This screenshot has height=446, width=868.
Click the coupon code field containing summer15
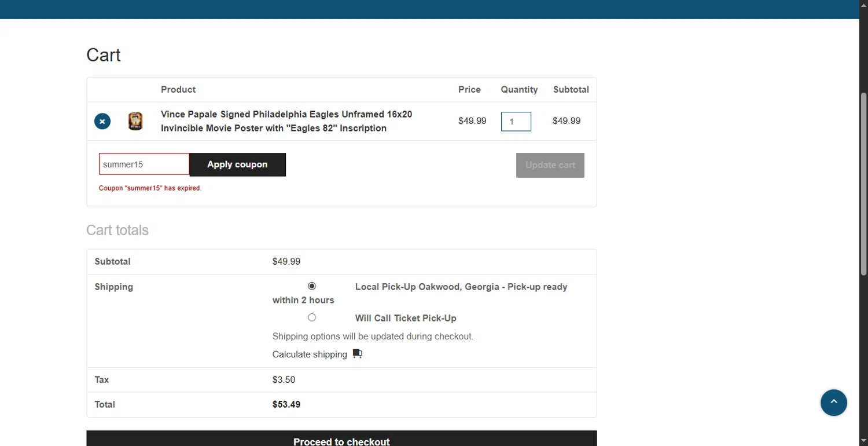[x=144, y=164]
